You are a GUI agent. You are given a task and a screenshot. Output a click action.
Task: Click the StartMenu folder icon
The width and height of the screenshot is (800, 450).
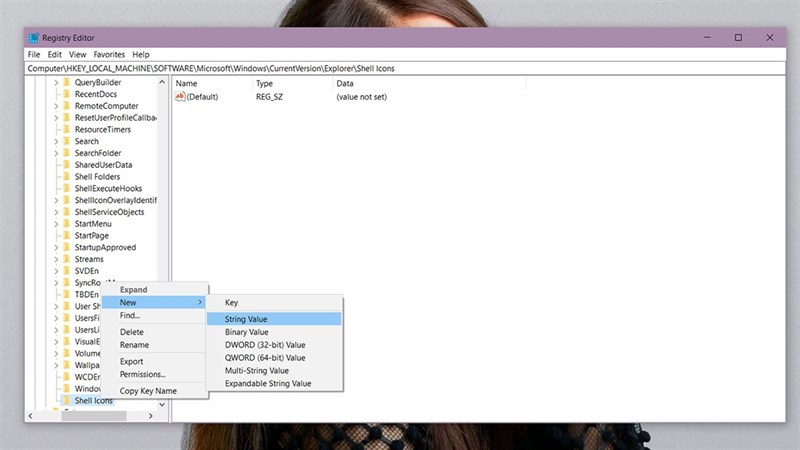pos(66,223)
